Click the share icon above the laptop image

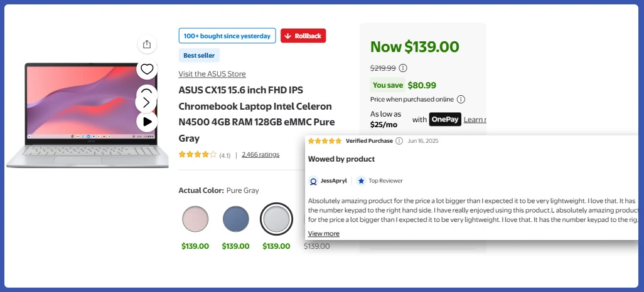pos(147,44)
